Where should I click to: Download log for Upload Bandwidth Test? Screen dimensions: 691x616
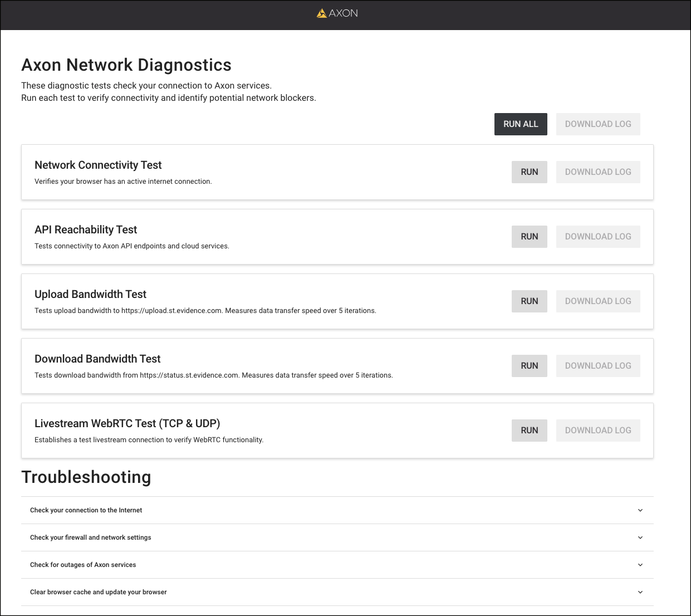click(597, 301)
